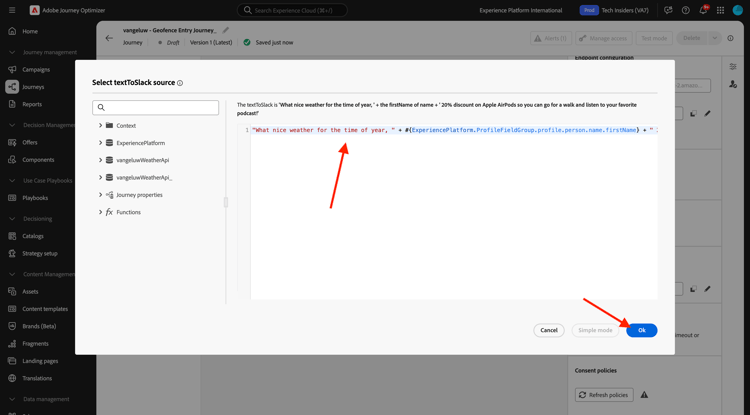Collapse the Data management section
750x415 pixels.
tap(12, 399)
